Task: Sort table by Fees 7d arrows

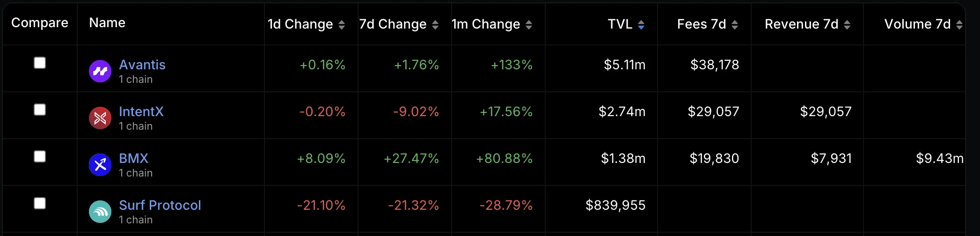Action: (735, 25)
